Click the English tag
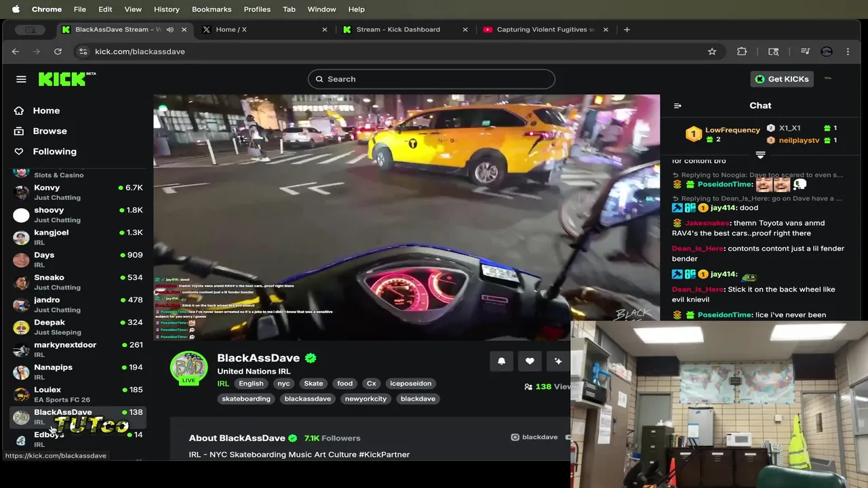This screenshot has width=868, height=488. point(251,384)
